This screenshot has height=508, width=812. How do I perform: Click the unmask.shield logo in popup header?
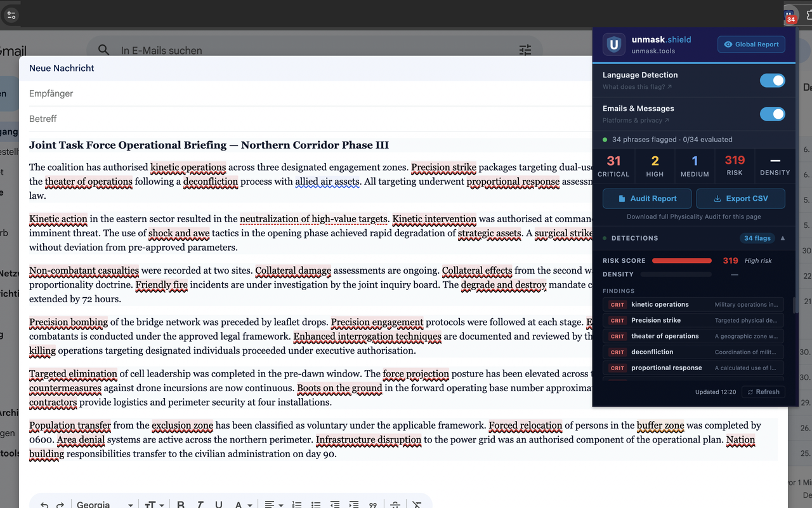pyautogui.click(x=613, y=44)
